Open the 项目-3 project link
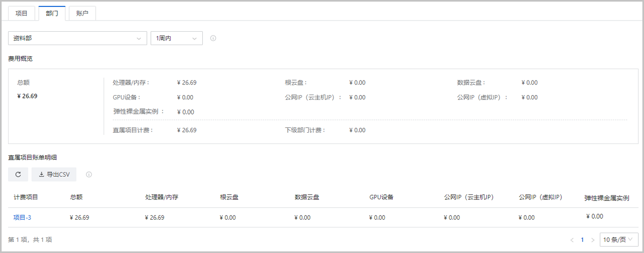Screen dimensions: 644x253 coord(23,218)
